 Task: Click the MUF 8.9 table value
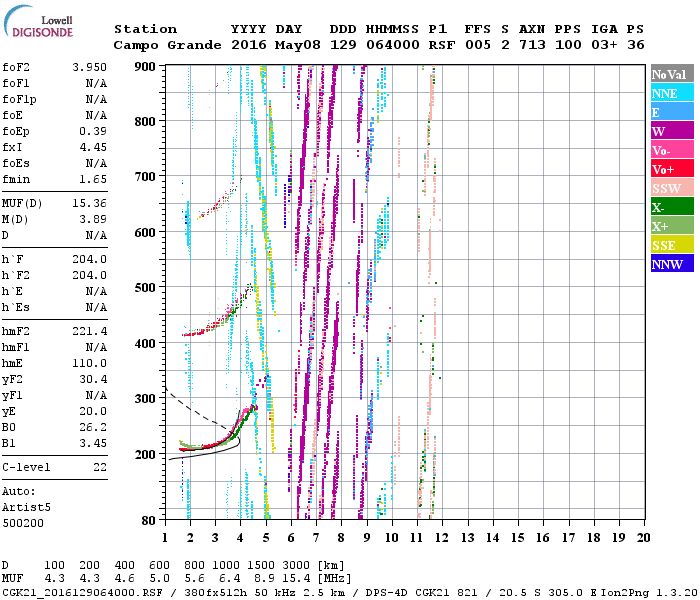264,579
